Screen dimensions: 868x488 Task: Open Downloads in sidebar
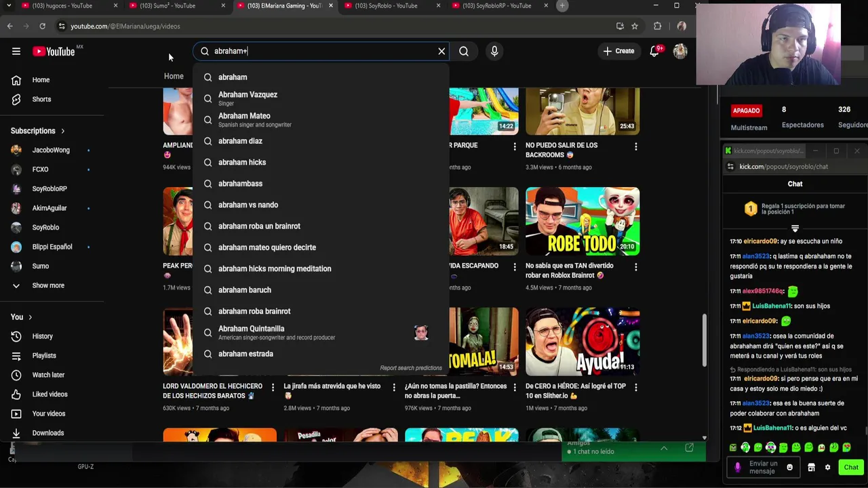click(x=47, y=433)
